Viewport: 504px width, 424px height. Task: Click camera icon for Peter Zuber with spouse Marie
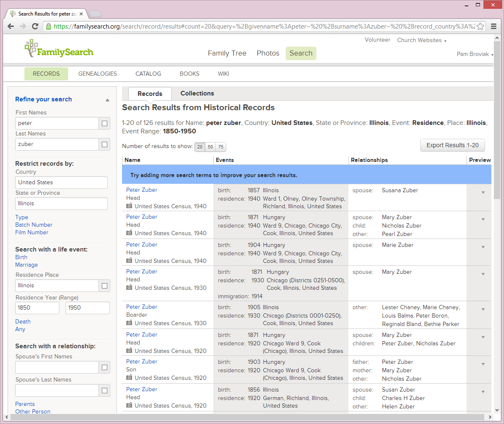(129, 260)
